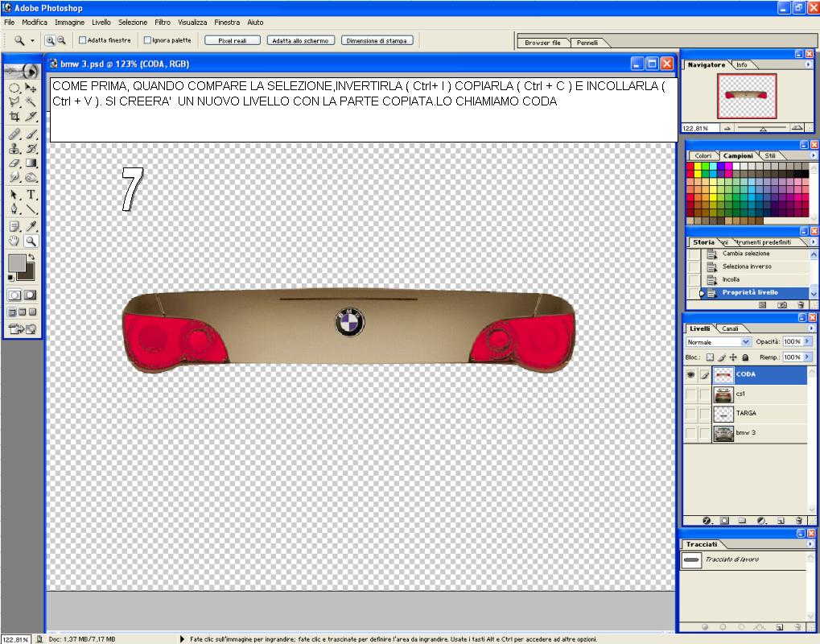Select the Hand tool

[14, 242]
